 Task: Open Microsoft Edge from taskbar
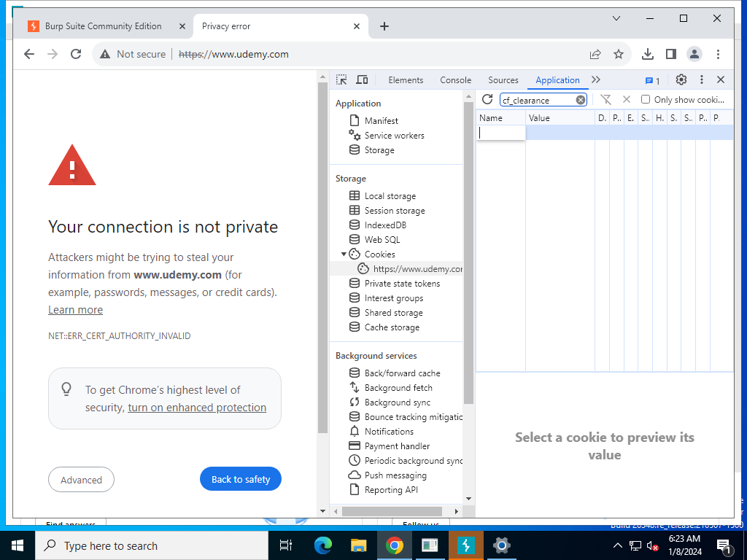point(323,545)
